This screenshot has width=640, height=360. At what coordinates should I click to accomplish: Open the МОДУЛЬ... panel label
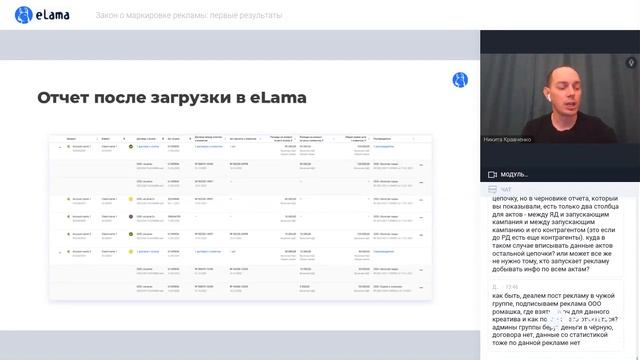pos(514,174)
